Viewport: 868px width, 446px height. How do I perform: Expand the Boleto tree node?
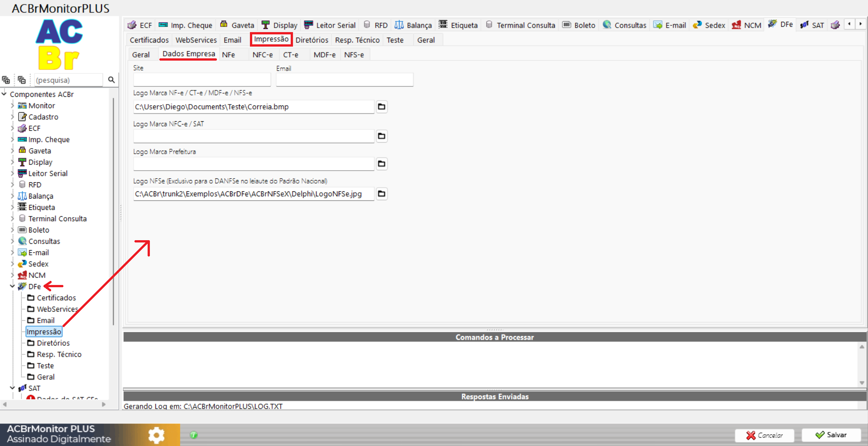point(12,230)
